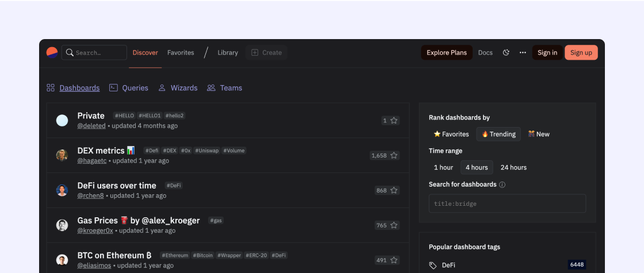Viewport: 644px width, 273px height.
Task: Click the #HELLO1 tag
Action: tap(149, 116)
